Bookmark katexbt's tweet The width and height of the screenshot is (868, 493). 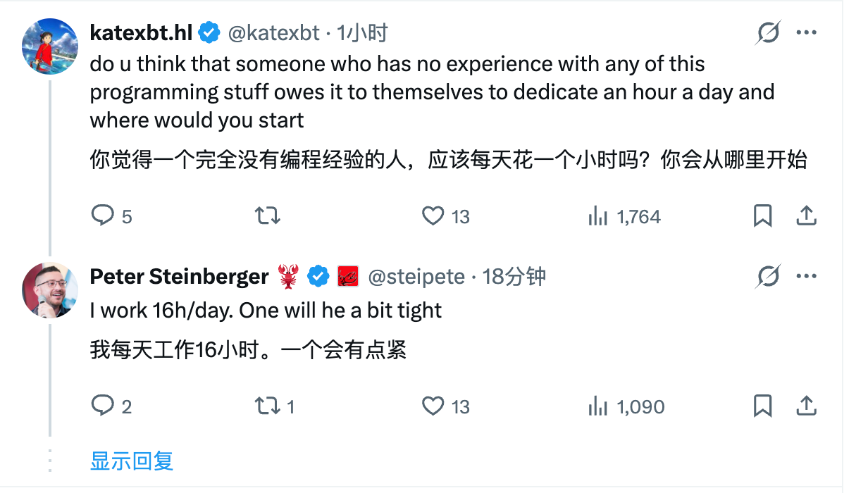click(763, 216)
